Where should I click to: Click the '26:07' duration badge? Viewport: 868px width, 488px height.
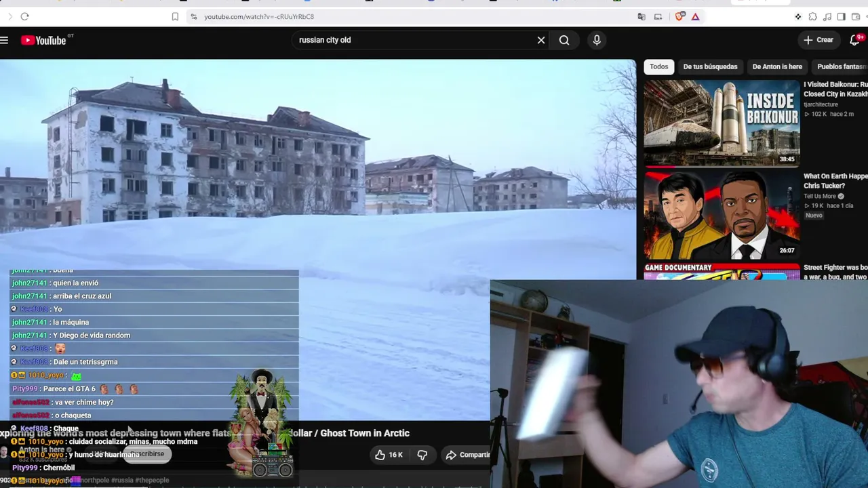coord(787,251)
